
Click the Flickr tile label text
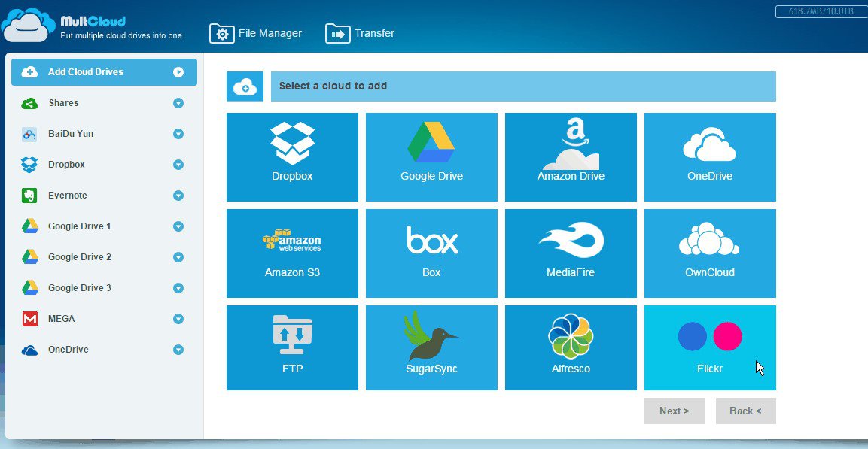(710, 369)
